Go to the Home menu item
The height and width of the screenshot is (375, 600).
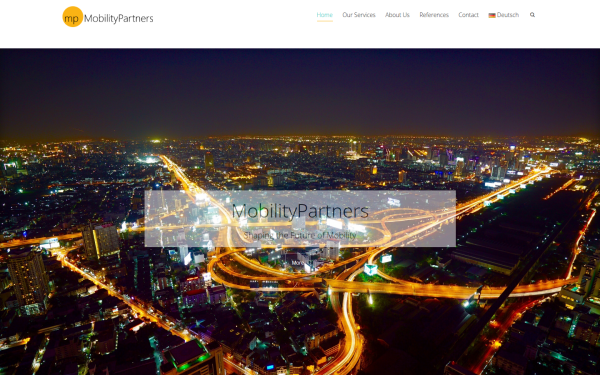(324, 15)
